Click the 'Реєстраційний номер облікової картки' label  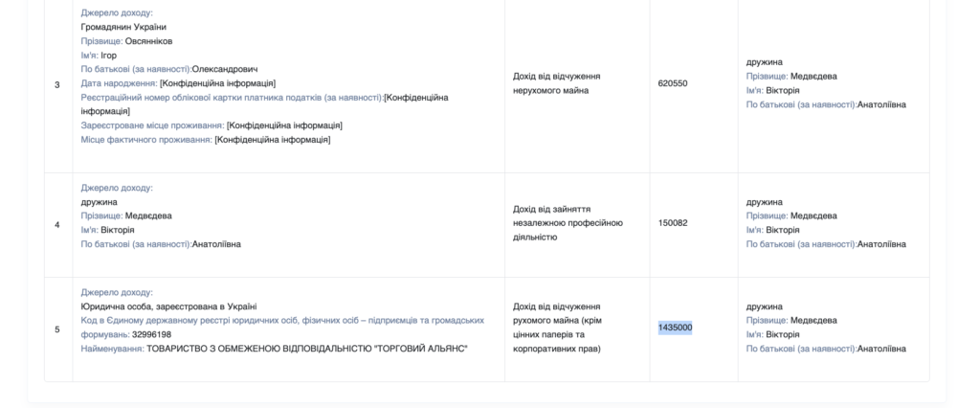(202, 97)
